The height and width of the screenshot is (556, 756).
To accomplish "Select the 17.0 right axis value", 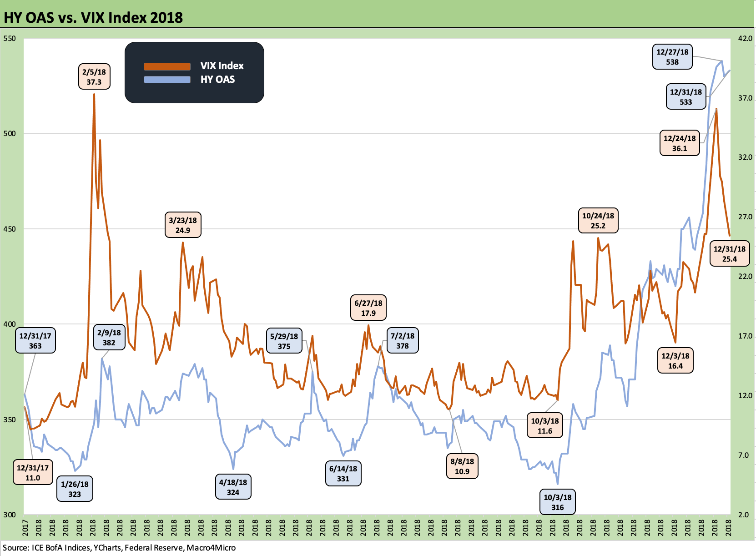I will [x=745, y=336].
